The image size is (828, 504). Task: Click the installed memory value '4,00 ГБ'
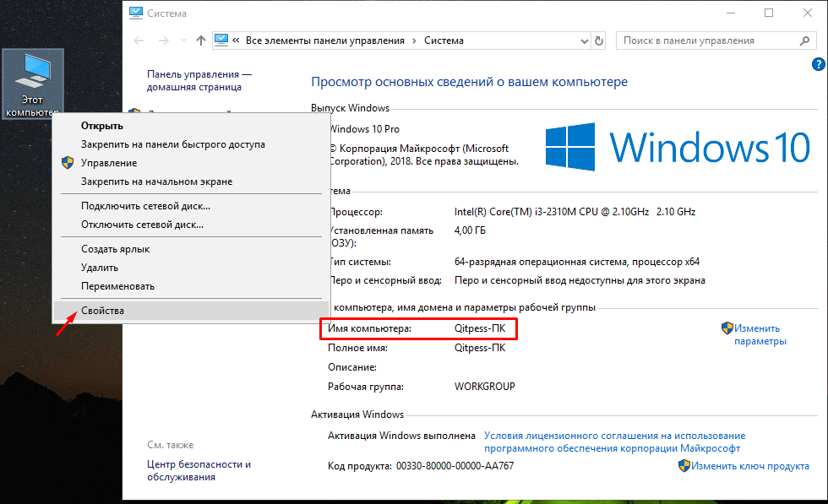tap(470, 230)
